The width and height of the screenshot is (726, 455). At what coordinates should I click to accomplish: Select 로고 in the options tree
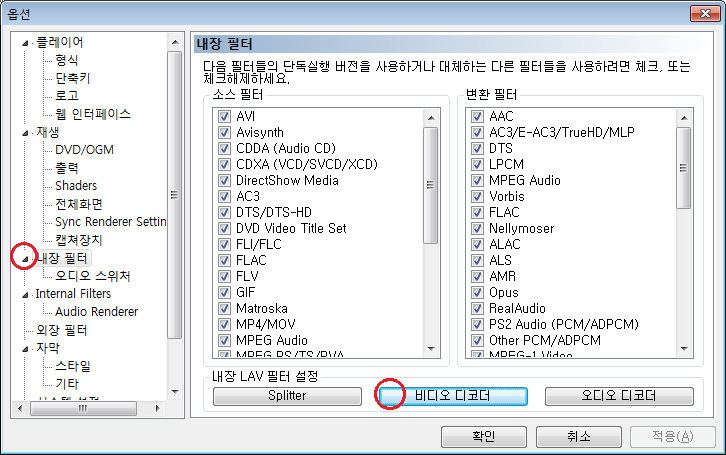67,96
